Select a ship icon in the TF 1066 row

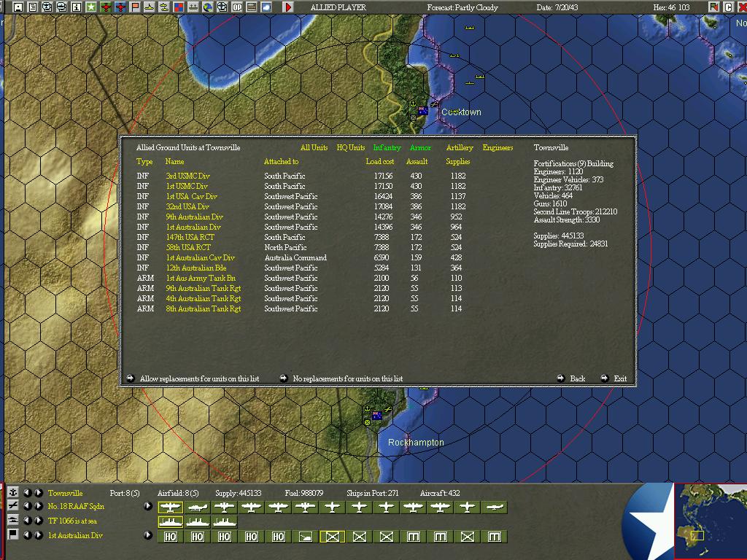pyautogui.click(x=171, y=521)
